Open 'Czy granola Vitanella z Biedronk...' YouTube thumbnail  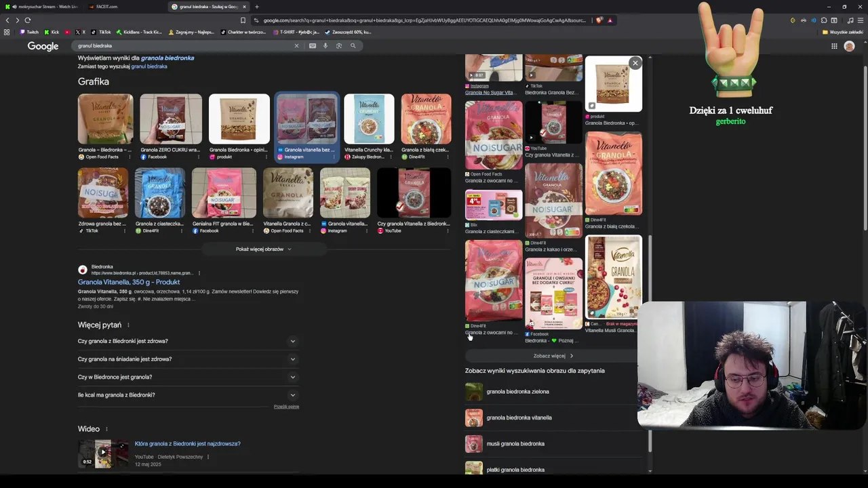[x=414, y=193]
